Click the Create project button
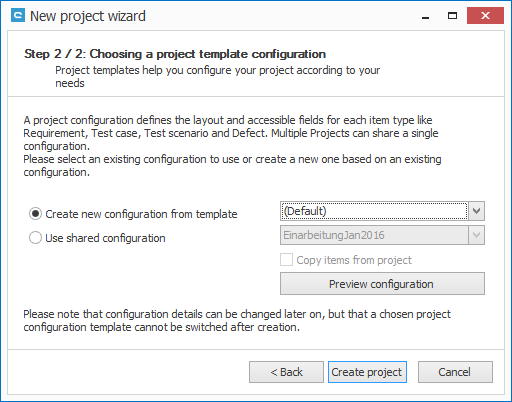Screen dimensions: 512x402 [367, 372]
